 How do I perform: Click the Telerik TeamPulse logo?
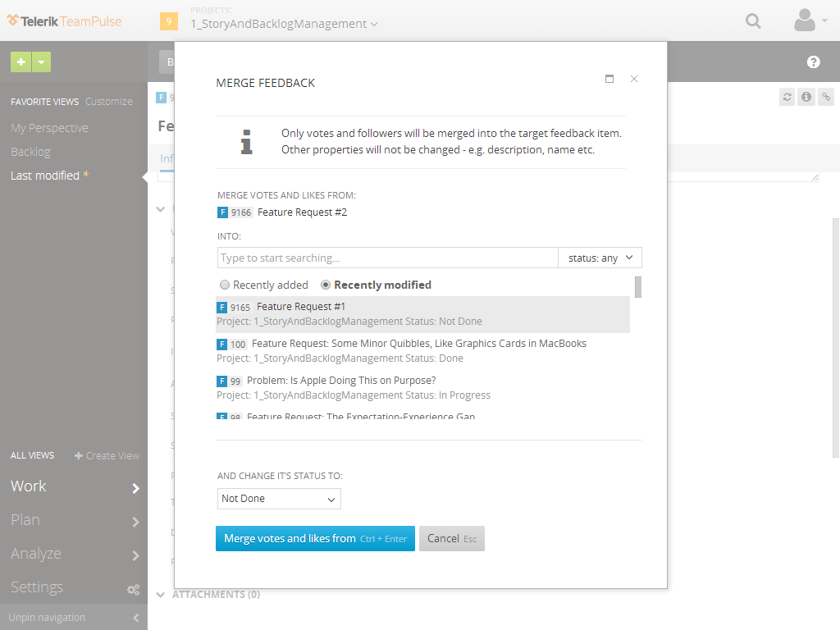[64, 21]
